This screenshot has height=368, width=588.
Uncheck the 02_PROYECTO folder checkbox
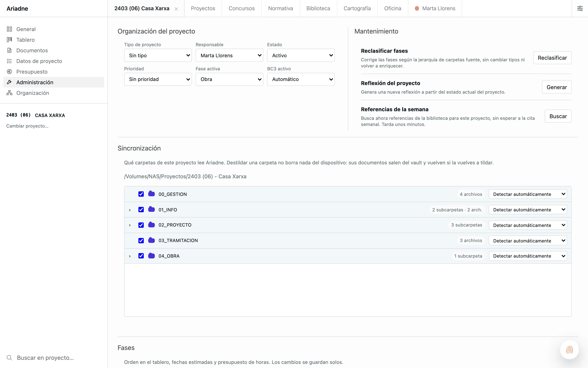(141, 225)
